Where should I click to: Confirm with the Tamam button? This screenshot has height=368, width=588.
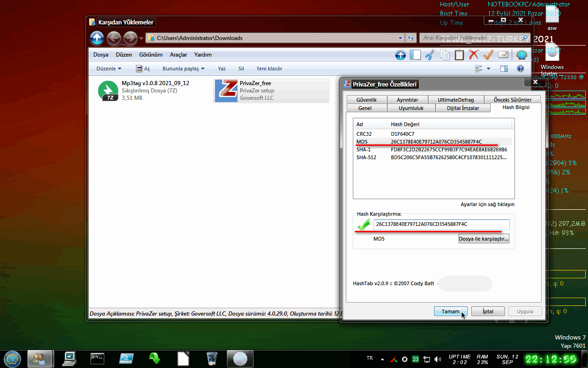coord(451,311)
